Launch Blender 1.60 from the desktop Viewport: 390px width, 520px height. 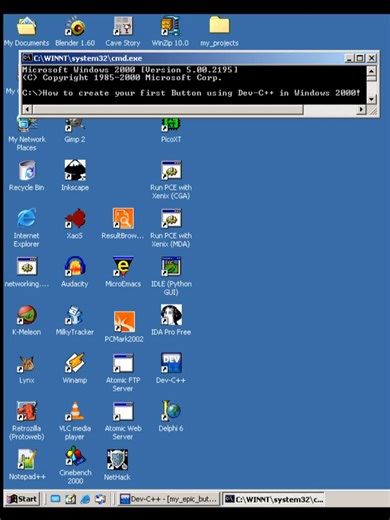pyautogui.click(x=75, y=32)
